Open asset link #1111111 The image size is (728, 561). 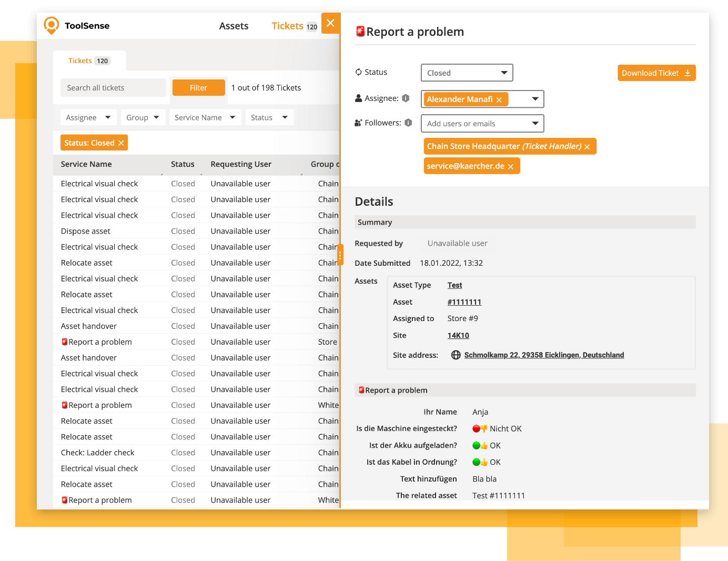(464, 302)
